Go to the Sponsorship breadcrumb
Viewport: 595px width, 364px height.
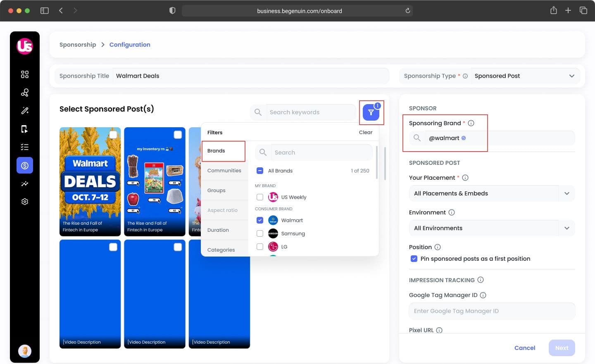coord(78,45)
